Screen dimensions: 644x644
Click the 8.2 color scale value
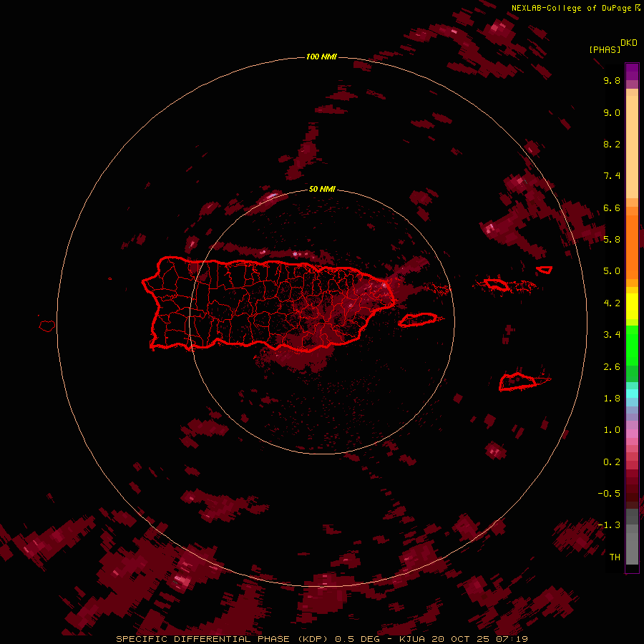pyautogui.click(x=612, y=144)
